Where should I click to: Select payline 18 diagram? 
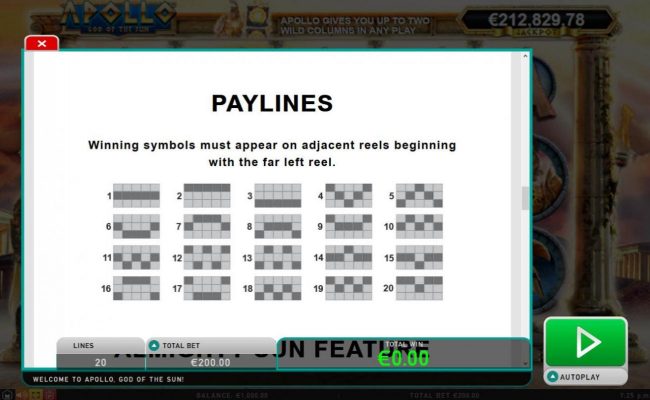(x=278, y=288)
